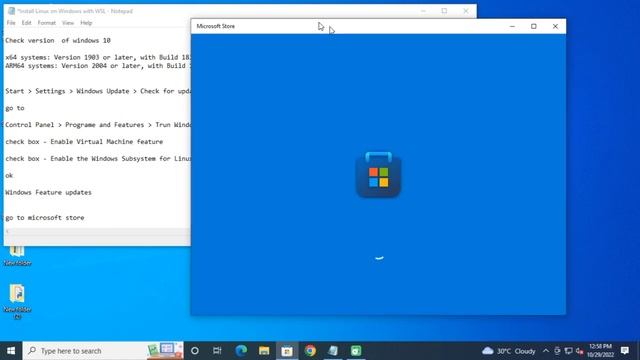Launch Google Chrome from the taskbar
The height and width of the screenshot is (360, 640).
310,351
